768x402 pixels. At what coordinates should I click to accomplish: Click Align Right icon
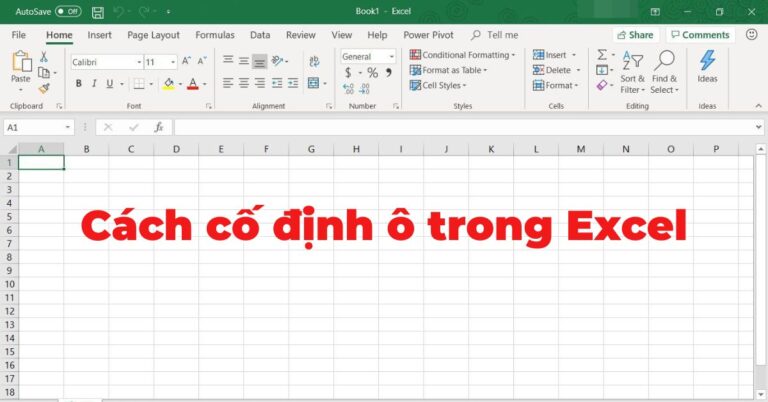(x=260, y=83)
